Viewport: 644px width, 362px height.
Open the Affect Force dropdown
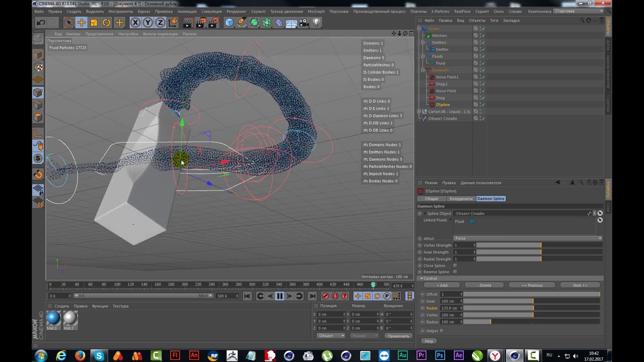point(527,238)
